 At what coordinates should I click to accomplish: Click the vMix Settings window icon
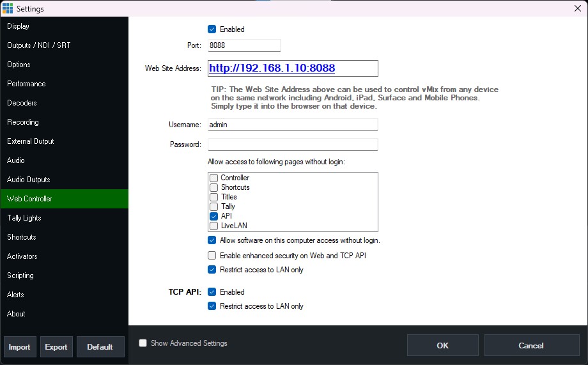pos(8,8)
